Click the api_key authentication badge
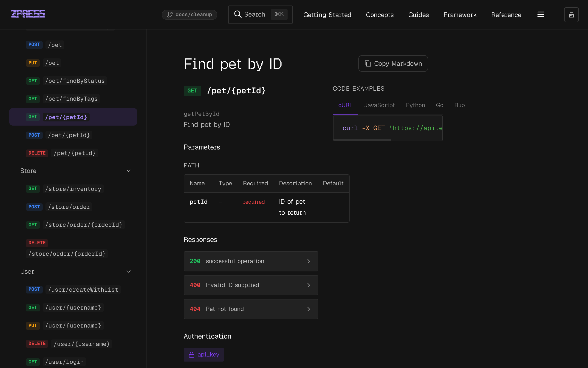Screen dimensions: 588x368 [x=204, y=355]
